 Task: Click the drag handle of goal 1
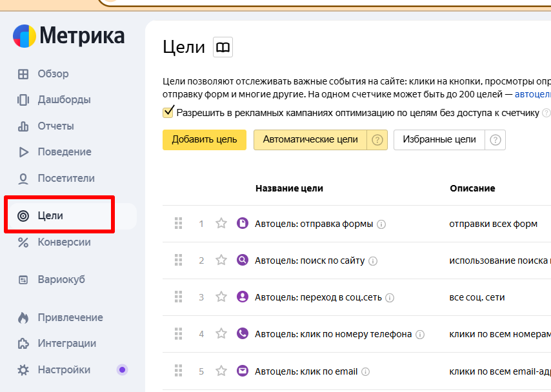pos(179,223)
